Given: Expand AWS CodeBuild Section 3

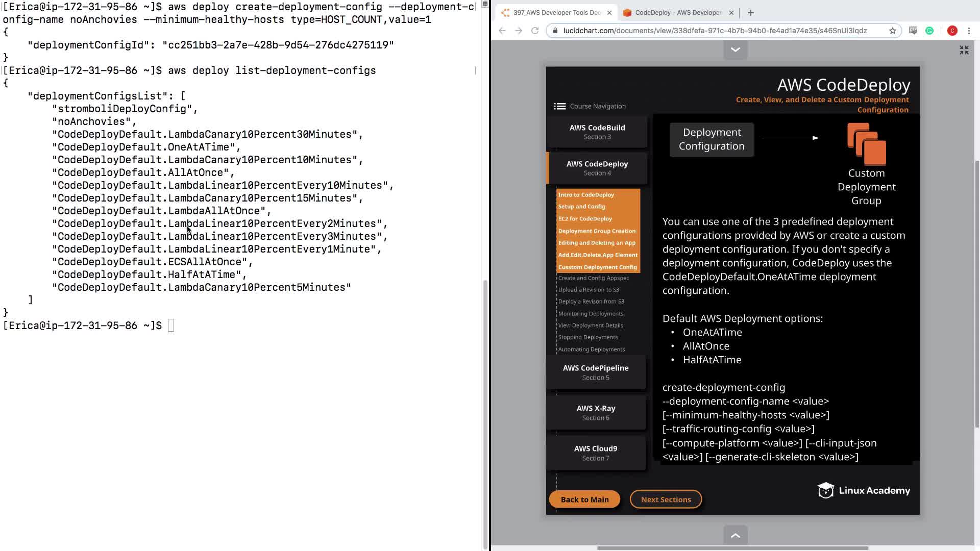Looking at the screenshot, I should pos(597,132).
